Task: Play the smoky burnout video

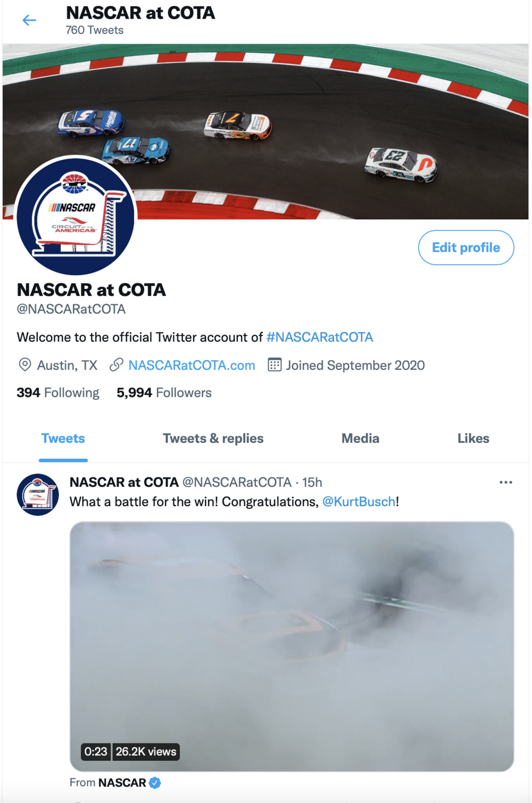Action: click(x=292, y=647)
